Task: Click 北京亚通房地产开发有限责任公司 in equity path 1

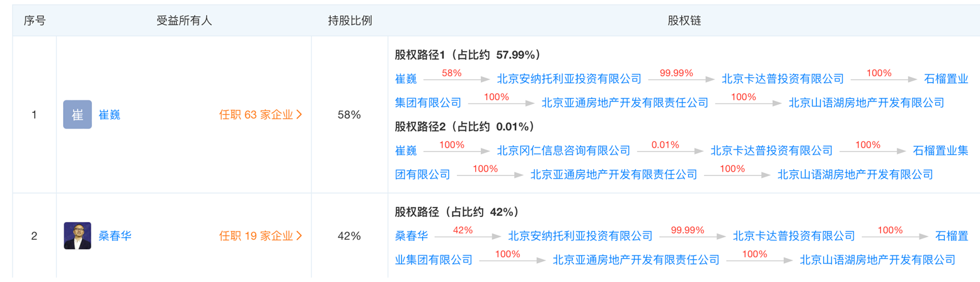Action: 625,102
